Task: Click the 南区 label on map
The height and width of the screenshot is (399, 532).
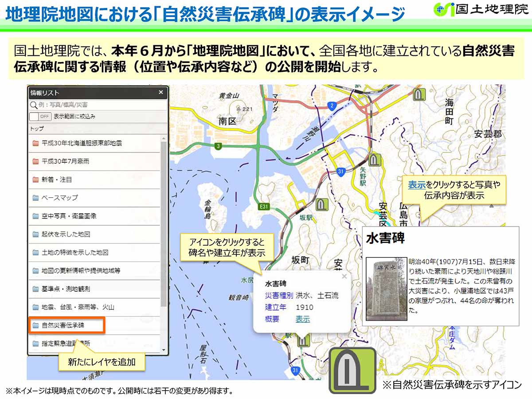Action: 227,122
